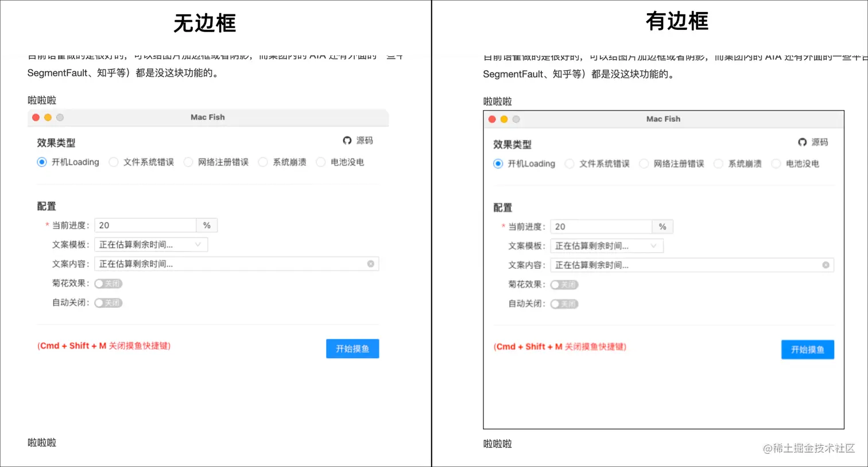The image size is (868, 467).
Task: Click 效果类型 heading in left panel
Action: tap(56, 143)
